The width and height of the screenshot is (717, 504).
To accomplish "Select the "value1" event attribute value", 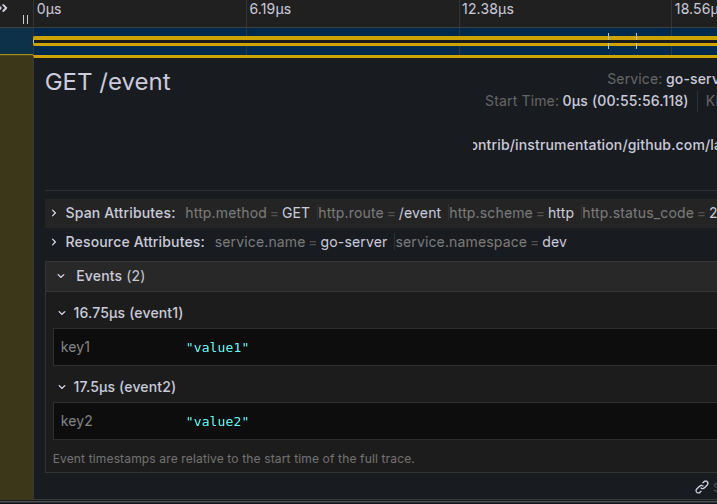I will (217, 347).
